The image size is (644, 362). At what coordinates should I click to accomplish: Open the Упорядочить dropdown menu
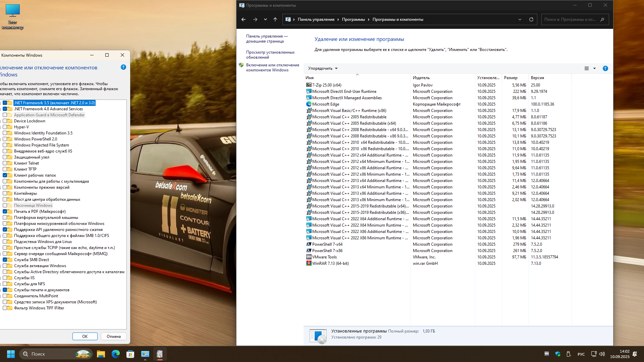pos(323,68)
